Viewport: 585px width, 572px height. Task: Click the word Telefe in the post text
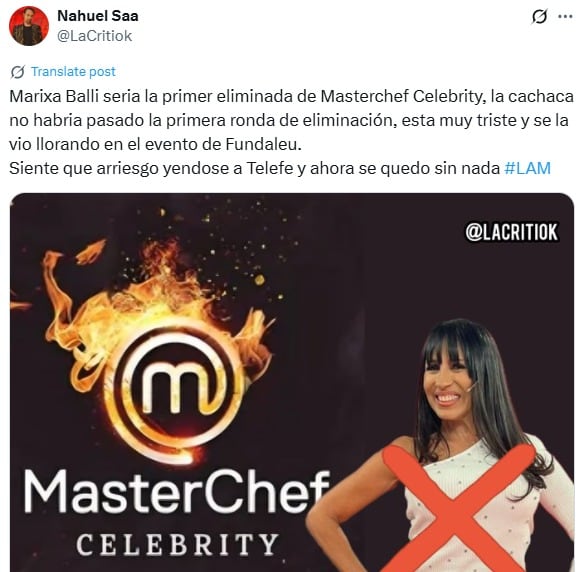point(269,168)
